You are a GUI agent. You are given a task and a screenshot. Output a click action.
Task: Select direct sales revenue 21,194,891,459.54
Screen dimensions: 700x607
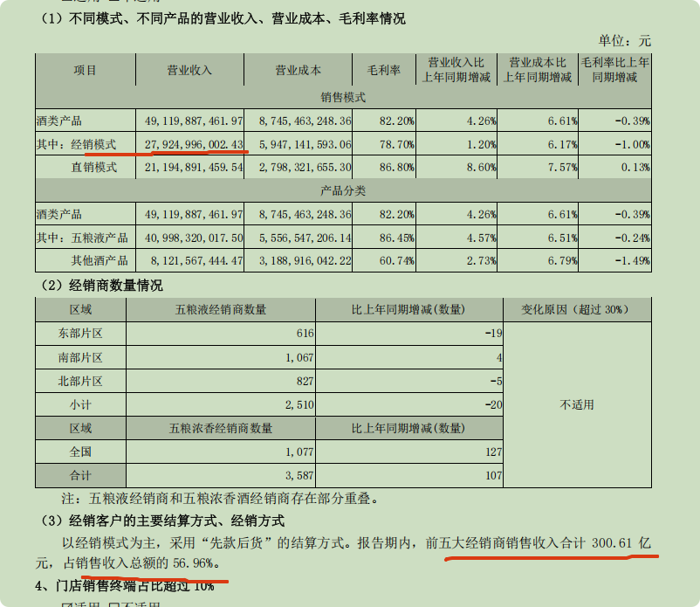click(x=194, y=167)
